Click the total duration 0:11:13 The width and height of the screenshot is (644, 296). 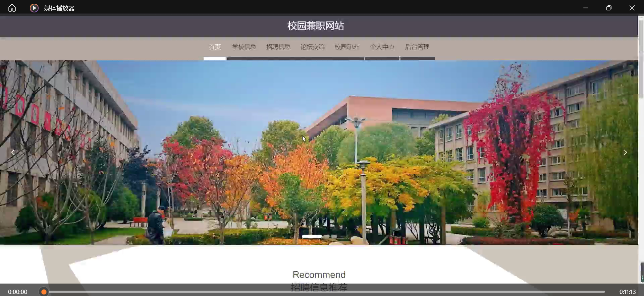628,292
